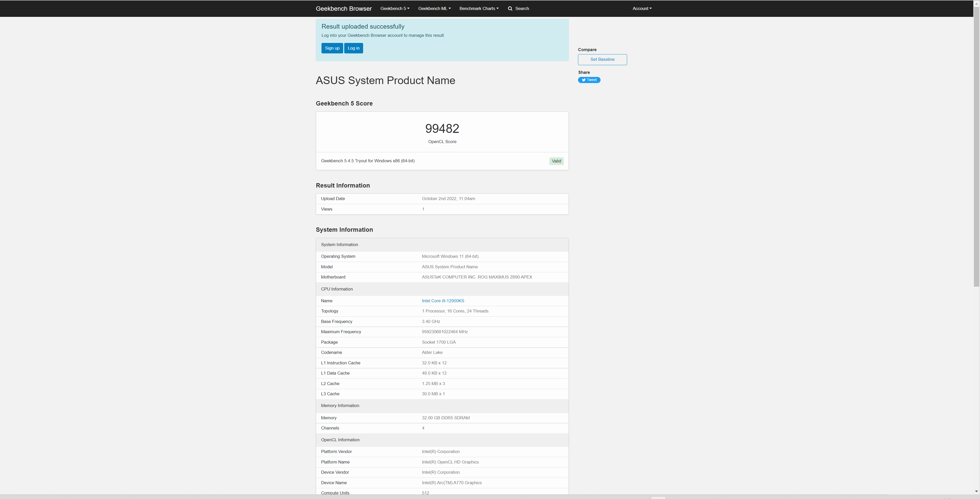The width and height of the screenshot is (980, 499).
Task: Click the Sign up button
Action: (332, 48)
